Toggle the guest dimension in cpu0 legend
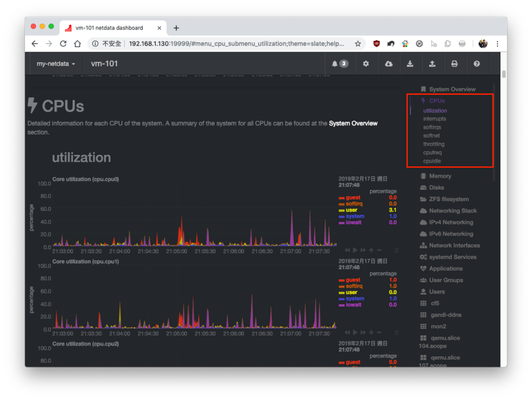The height and width of the screenshot is (400, 532). [353, 197]
